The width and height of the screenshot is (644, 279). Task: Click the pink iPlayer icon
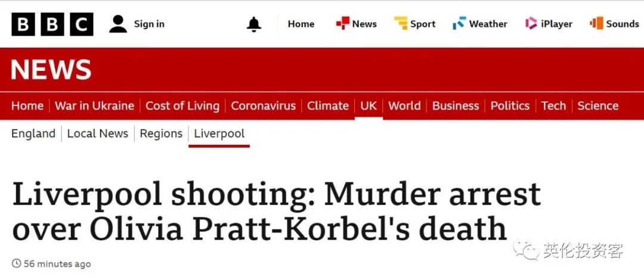[531, 23]
